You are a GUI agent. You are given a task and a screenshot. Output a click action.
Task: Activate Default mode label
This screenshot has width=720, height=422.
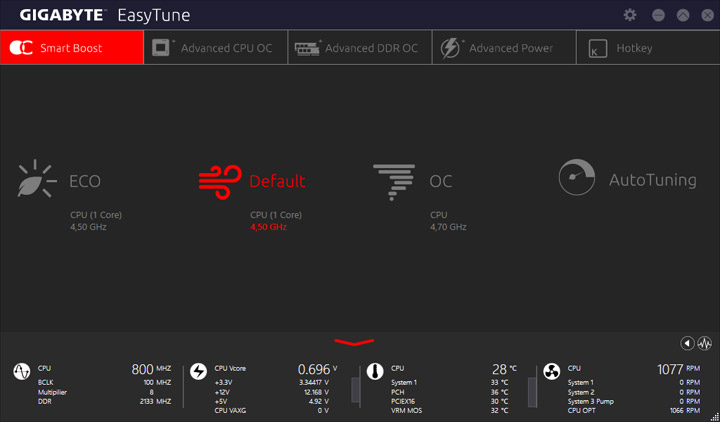277,181
